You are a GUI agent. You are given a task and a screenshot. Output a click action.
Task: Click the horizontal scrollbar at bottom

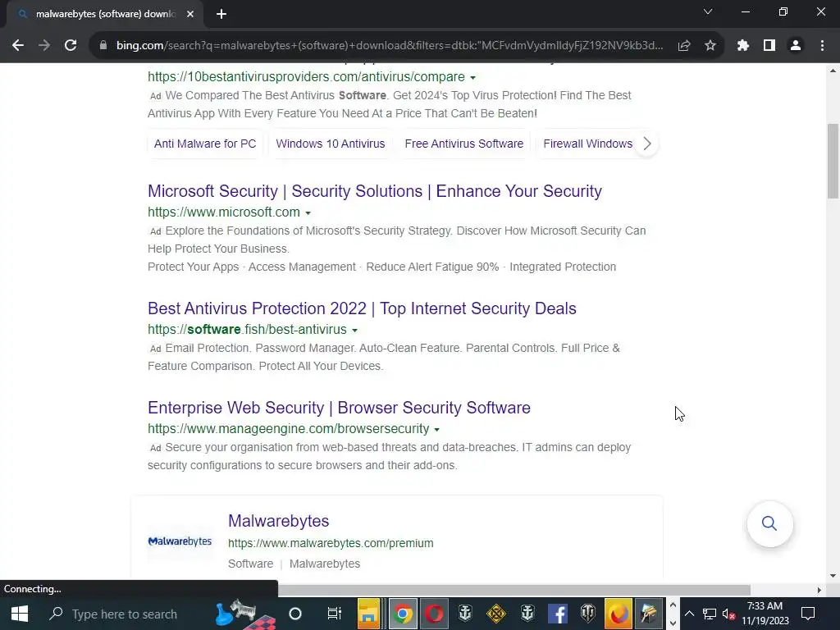(x=514, y=590)
